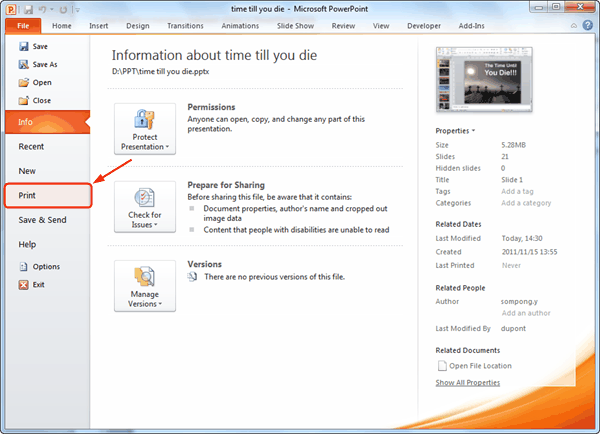Click Show All Properties link

click(468, 382)
